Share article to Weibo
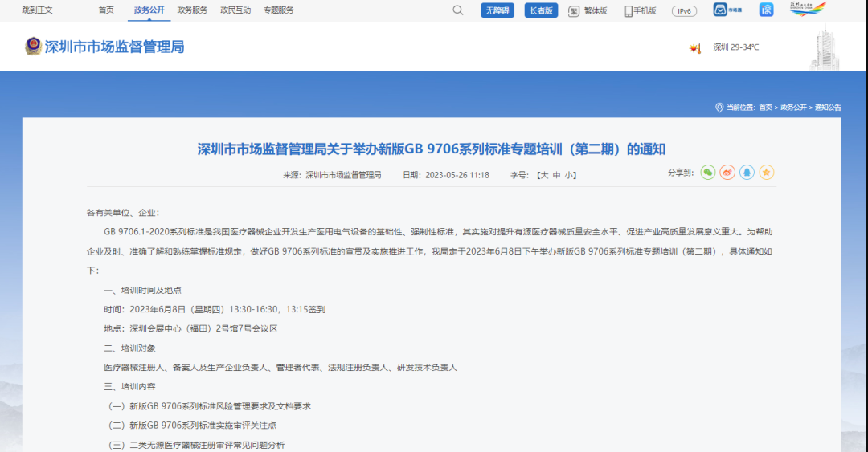868x452 pixels. 727,173
